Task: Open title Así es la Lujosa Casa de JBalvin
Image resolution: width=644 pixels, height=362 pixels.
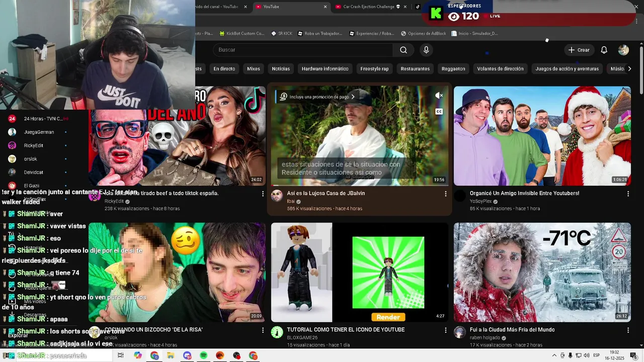Action: tap(326, 193)
